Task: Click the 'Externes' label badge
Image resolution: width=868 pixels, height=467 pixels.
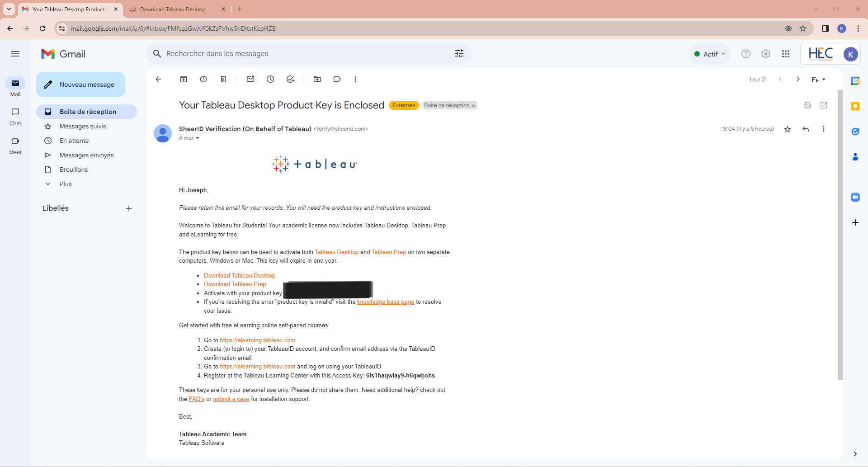Action: [x=404, y=105]
